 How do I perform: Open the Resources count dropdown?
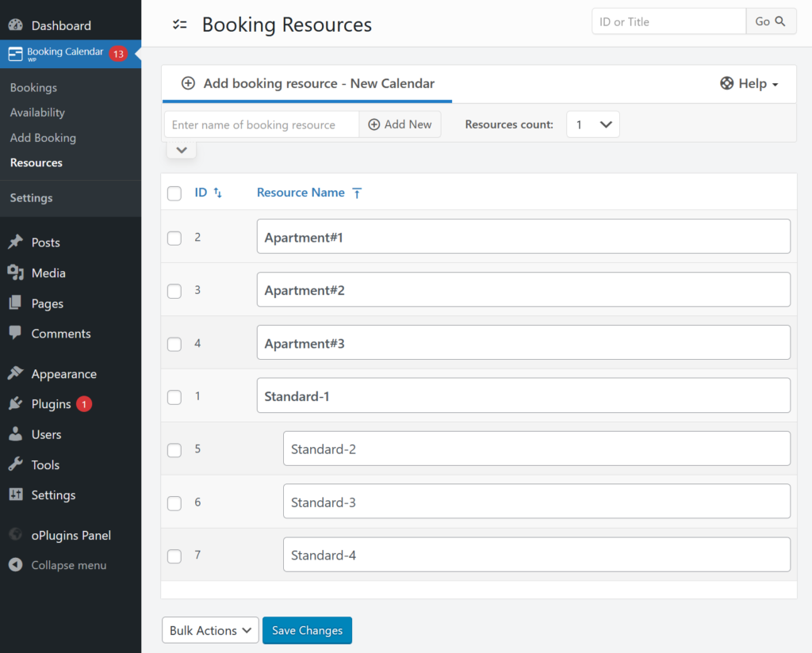[x=592, y=124]
